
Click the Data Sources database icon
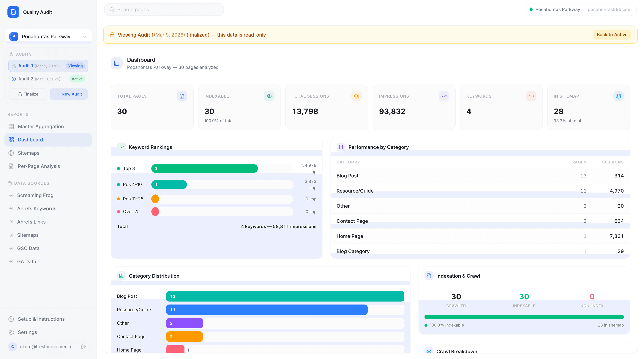pyautogui.click(x=10, y=183)
